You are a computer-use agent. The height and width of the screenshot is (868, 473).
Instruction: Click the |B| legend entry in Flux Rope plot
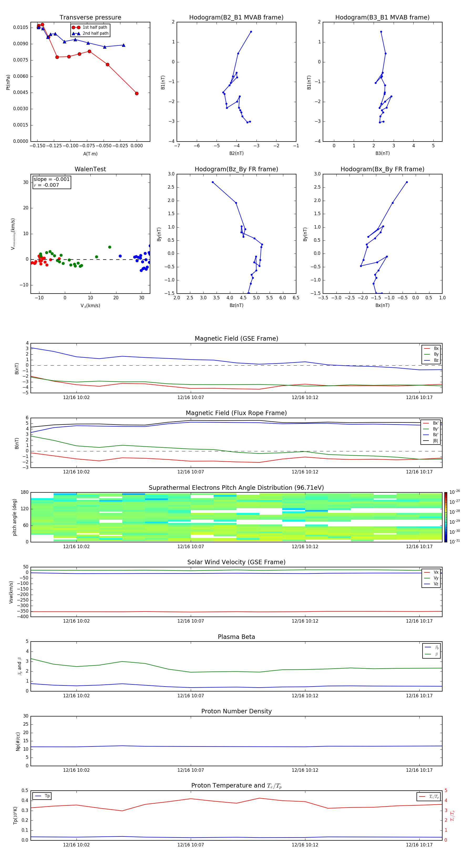(x=431, y=441)
